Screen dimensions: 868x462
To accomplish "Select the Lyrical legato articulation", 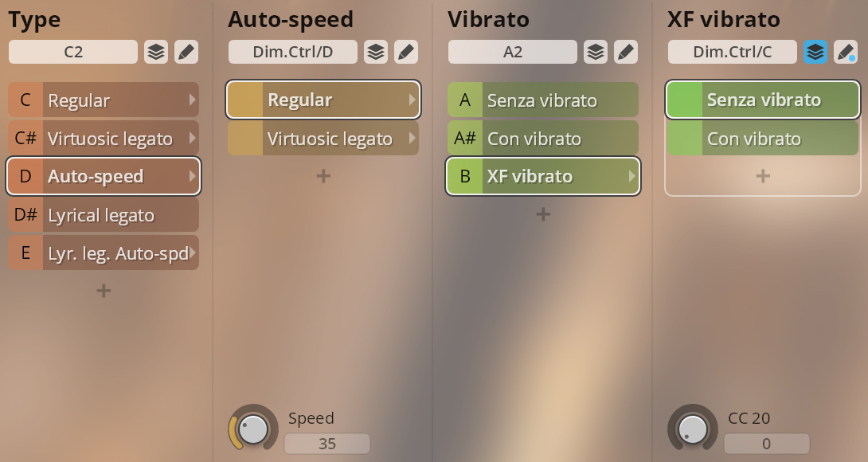I will [x=104, y=215].
